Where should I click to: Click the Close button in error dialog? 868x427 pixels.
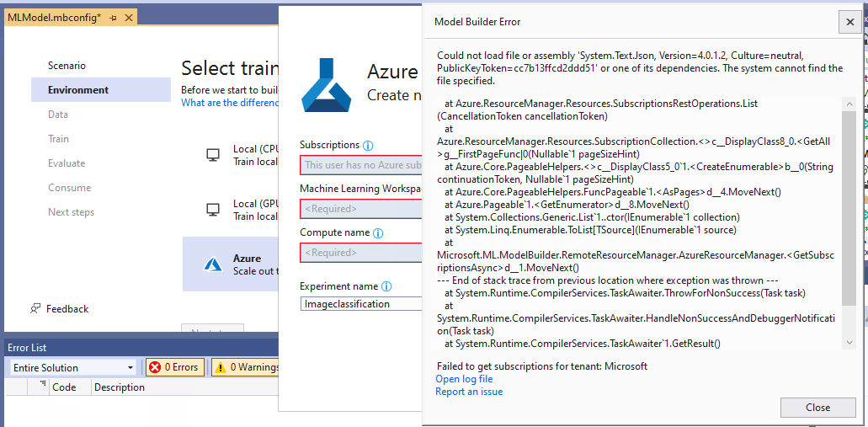pyautogui.click(x=817, y=408)
